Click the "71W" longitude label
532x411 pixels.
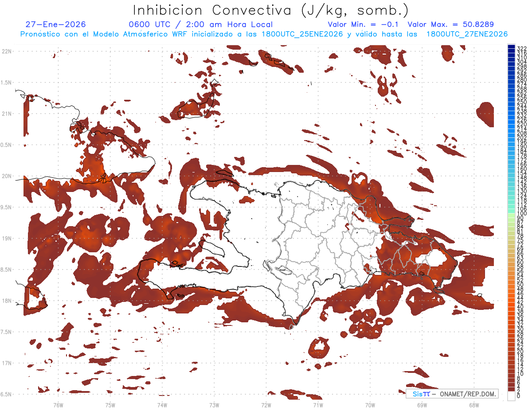click(318, 405)
